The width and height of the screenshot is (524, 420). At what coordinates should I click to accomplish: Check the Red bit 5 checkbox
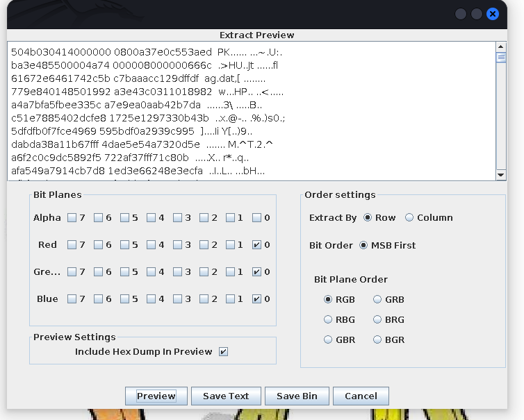point(124,245)
